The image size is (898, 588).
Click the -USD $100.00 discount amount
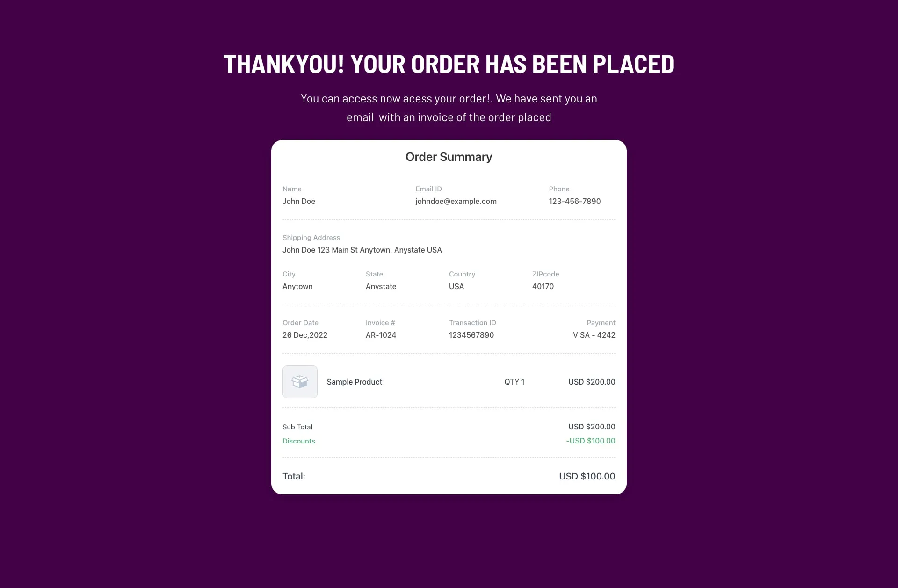coord(591,441)
